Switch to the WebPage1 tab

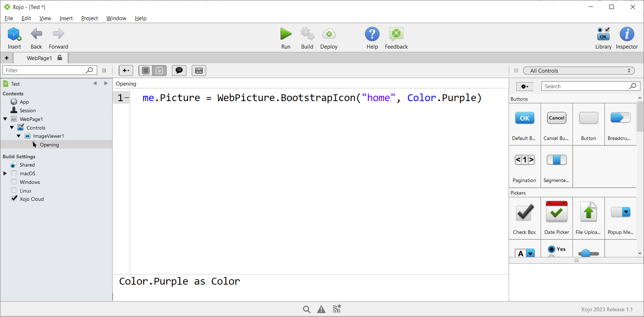(41, 58)
